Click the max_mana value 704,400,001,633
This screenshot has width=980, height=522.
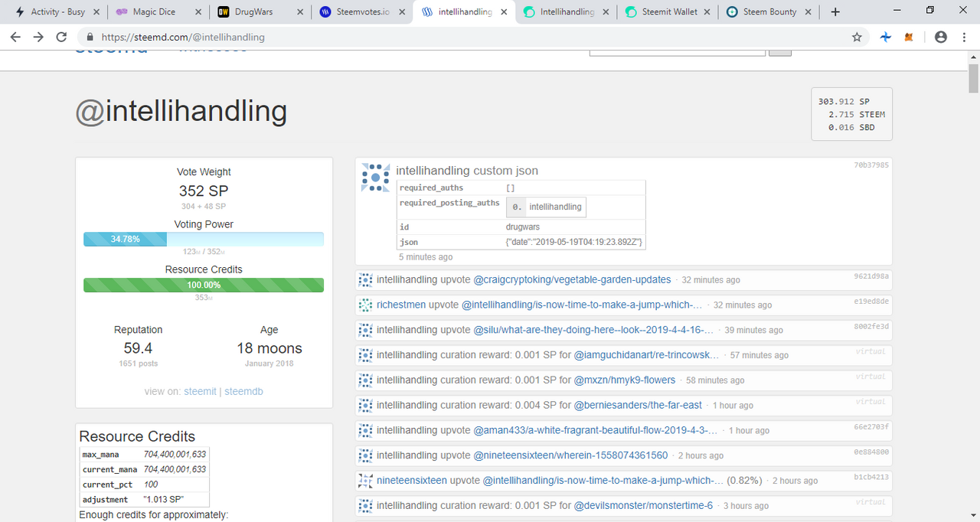pos(175,454)
